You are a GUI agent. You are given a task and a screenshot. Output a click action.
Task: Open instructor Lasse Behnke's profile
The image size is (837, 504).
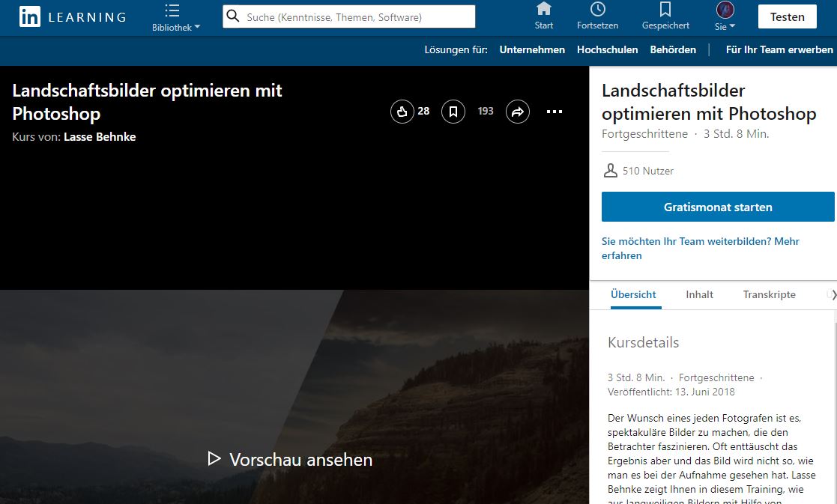pyautogui.click(x=100, y=137)
